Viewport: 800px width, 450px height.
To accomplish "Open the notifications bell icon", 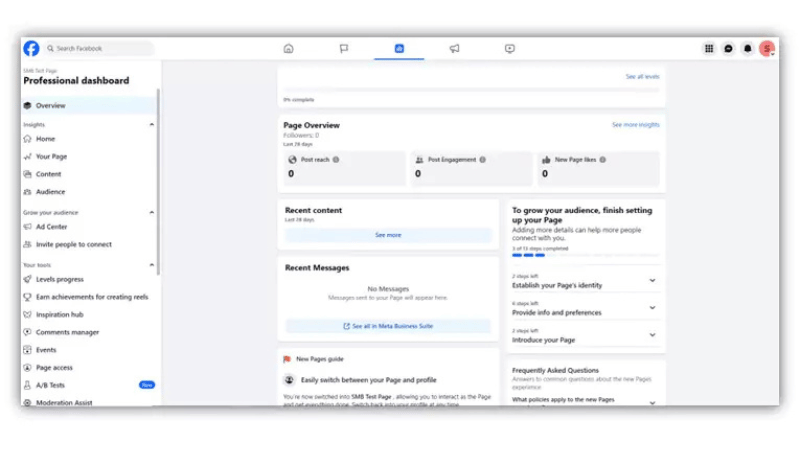I will coord(747,48).
